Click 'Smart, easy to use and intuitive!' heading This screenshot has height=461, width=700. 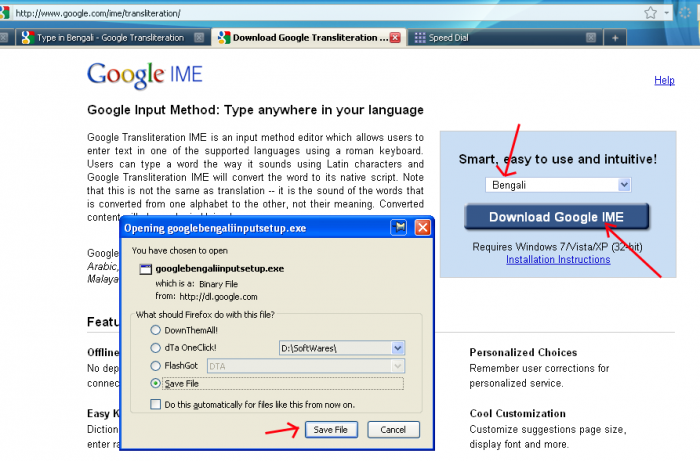pos(558,159)
